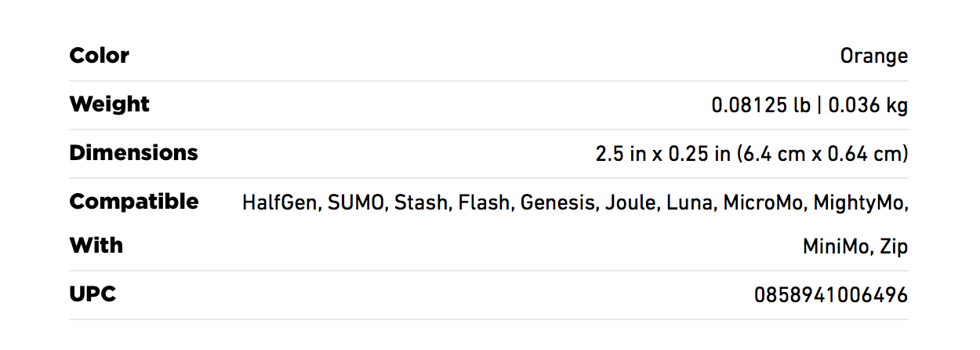Click the Color label
Image resolution: width=980 pixels, height=350 pixels.
click(x=100, y=56)
